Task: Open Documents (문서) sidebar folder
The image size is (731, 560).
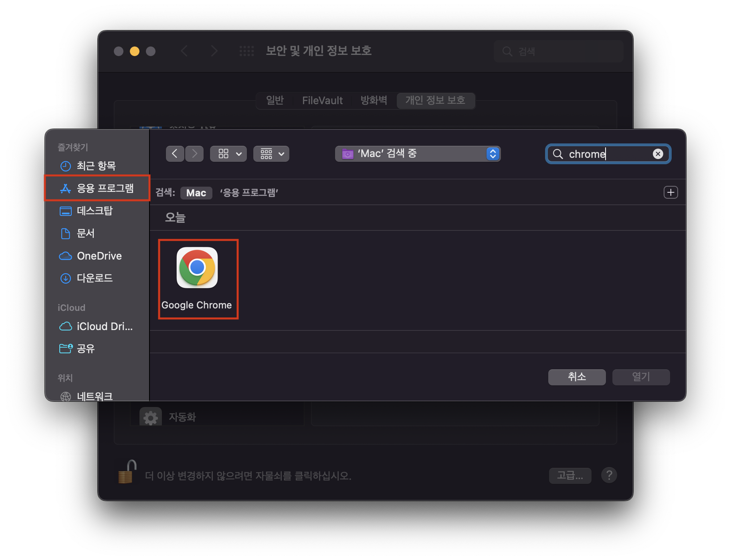Action: [x=97, y=233]
